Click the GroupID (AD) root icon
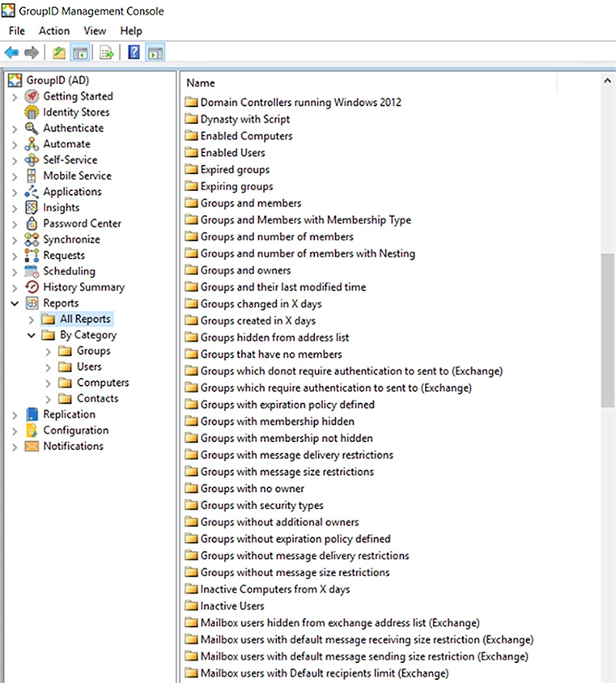 click(x=15, y=80)
